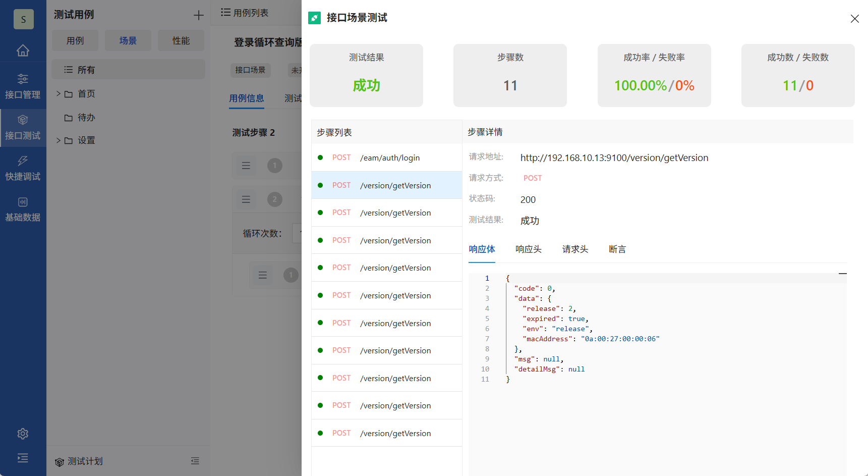Toggle the sidebar collapse icon at bottom
This screenshot has width=868, height=476.
23,458
